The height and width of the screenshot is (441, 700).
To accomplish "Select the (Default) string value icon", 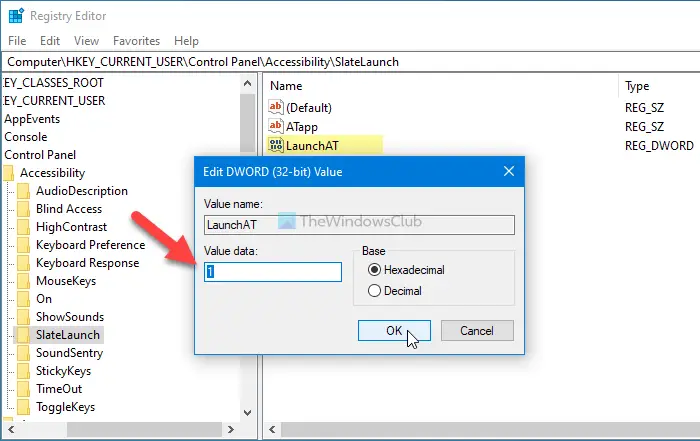I will [275, 107].
